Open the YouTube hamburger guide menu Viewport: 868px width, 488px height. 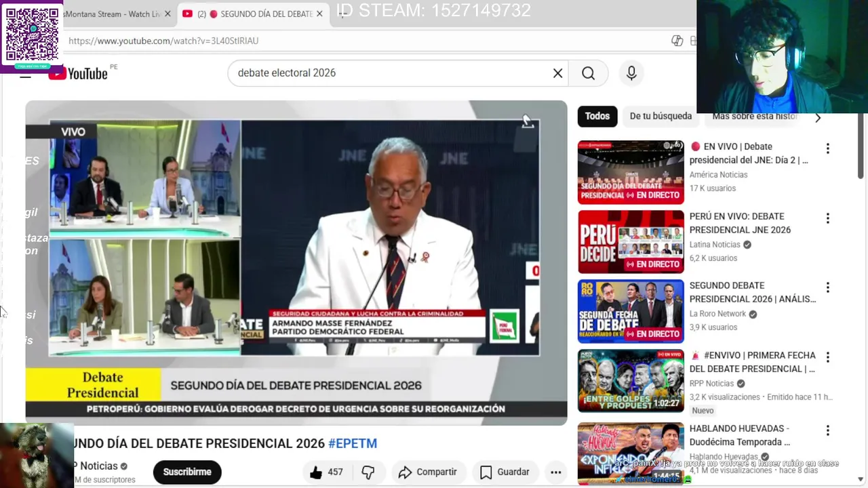click(25, 75)
